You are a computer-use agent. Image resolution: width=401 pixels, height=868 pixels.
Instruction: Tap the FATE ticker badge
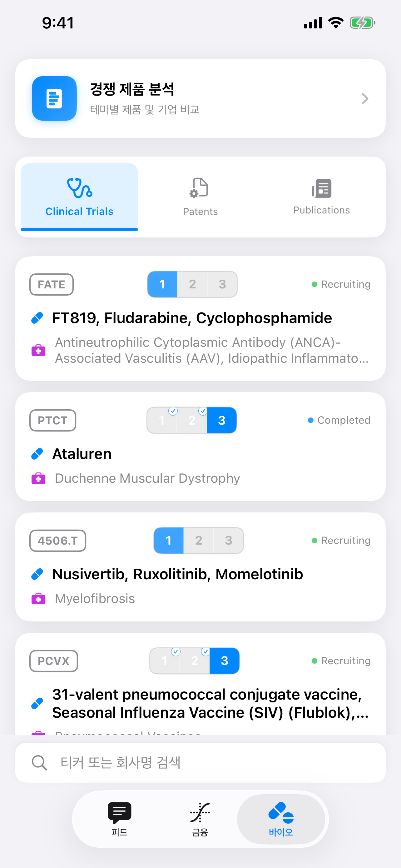point(52,284)
